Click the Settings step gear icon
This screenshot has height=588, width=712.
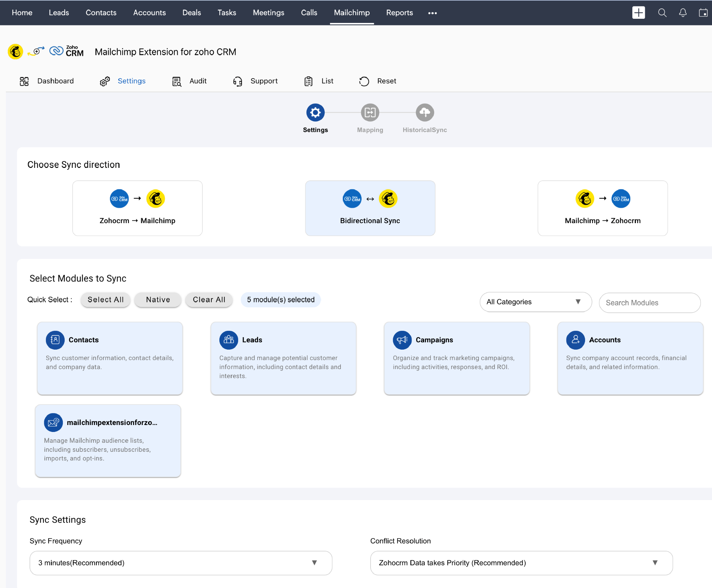[315, 113]
